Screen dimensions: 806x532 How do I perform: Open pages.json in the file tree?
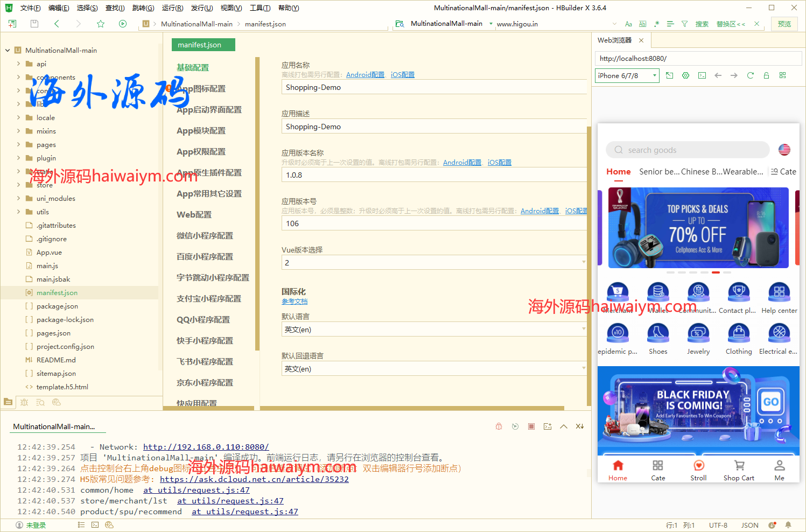pyautogui.click(x=53, y=333)
